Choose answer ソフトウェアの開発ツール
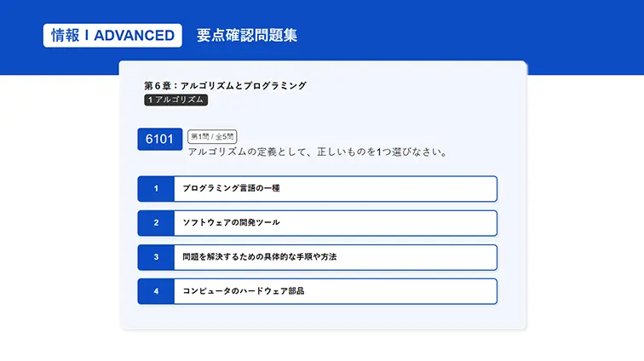The image size is (644, 361). tap(335, 223)
